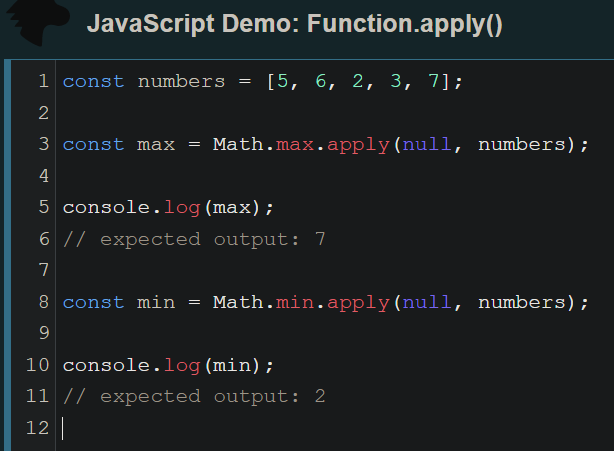614x451 pixels.
Task: Click the red 'min' method after Math on line 8
Action: coord(295,302)
